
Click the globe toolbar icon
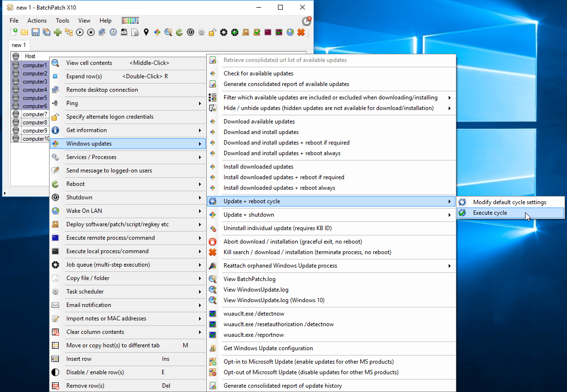(290, 32)
